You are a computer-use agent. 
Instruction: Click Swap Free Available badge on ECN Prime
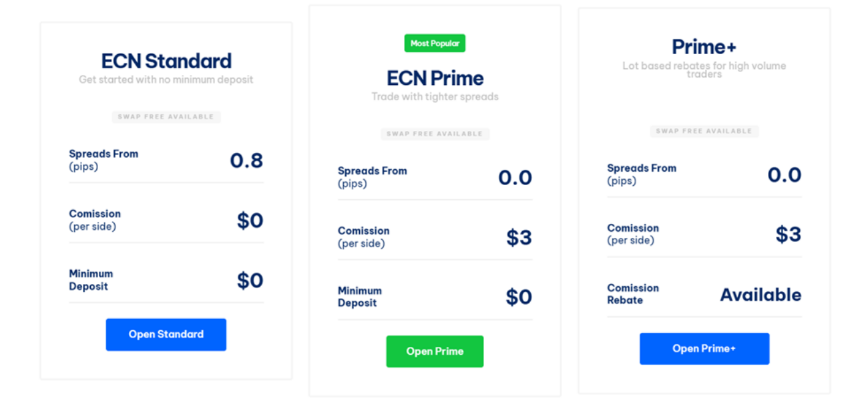[435, 134]
